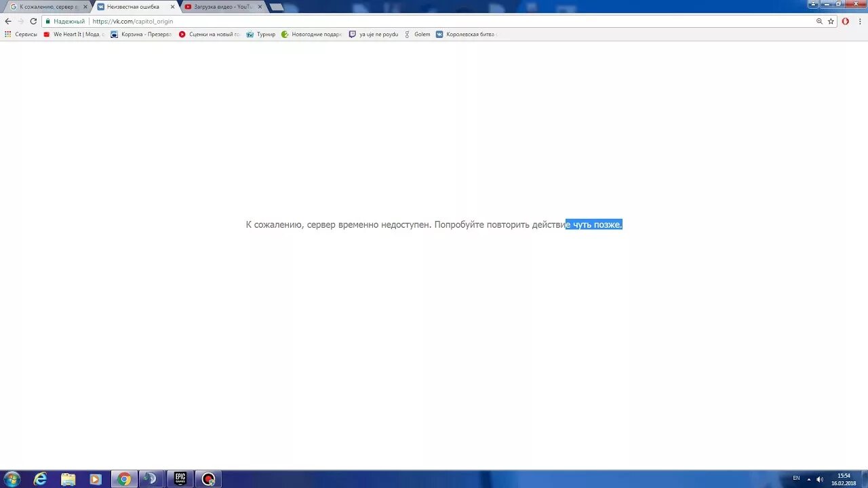The width and height of the screenshot is (868, 488).
Task: Switch to the 'К сожалению, сервер' Google tab
Action: (48, 7)
